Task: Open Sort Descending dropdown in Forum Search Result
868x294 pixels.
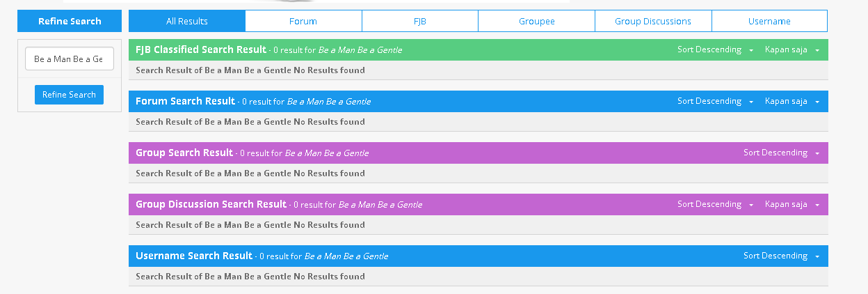Action: 716,102
